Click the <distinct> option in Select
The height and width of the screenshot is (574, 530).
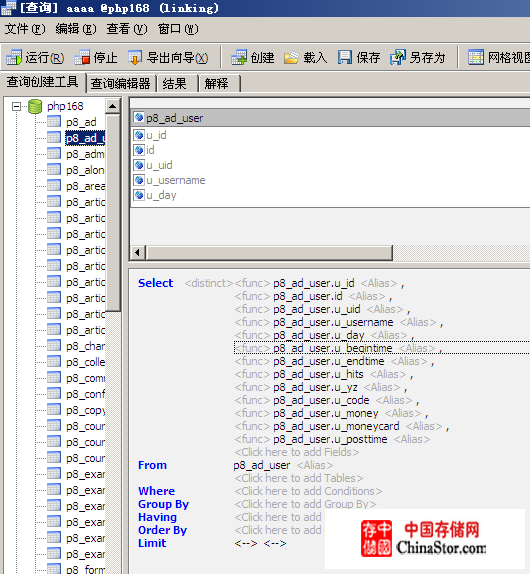coord(209,283)
